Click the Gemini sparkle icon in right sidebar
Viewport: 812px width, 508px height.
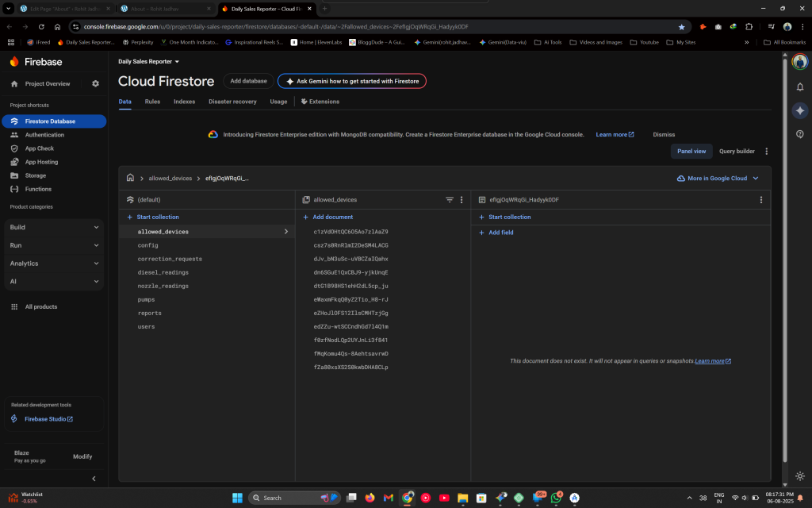pyautogui.click(x=799, y=110)
